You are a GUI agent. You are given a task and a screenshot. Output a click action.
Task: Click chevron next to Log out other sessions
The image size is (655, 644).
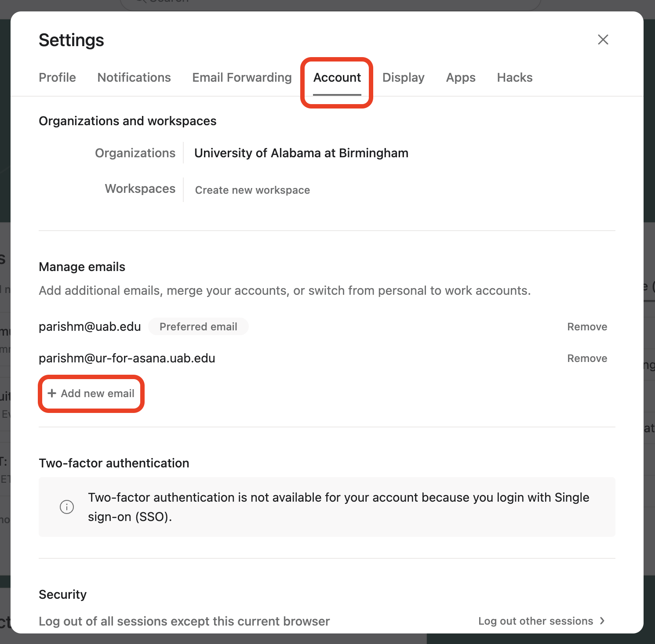(603, 621)
